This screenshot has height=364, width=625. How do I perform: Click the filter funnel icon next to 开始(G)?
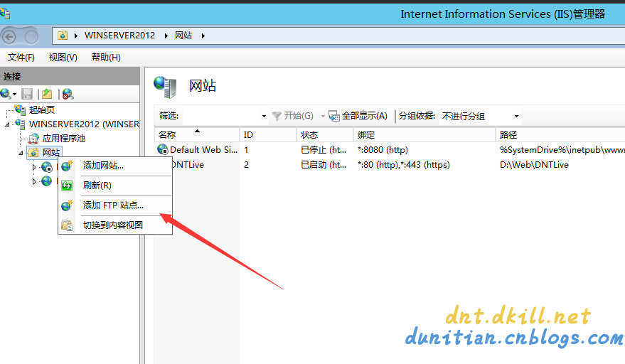click(x=277, y=116)
